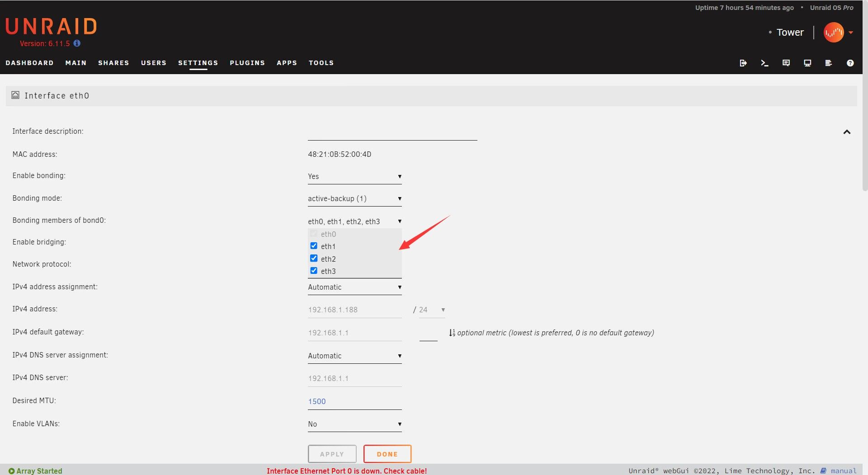Open the feedback icon
The height and width of the screenshot is (475, 868).
click(x=786, y=63)
